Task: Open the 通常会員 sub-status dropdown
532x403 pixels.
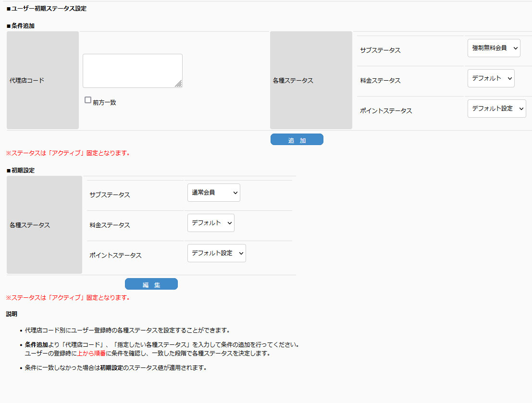Action: click(x=213, y=193)
